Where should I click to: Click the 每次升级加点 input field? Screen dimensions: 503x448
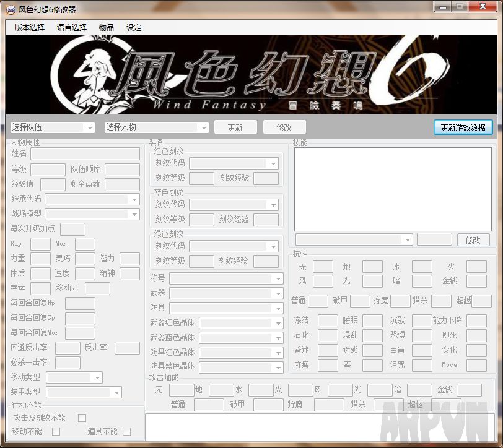tap(73, 229)
